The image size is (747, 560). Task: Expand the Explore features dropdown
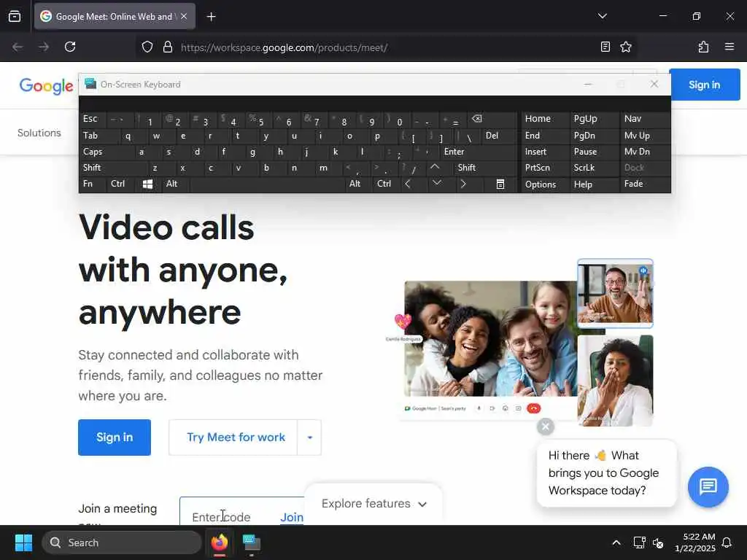point(373,504)
